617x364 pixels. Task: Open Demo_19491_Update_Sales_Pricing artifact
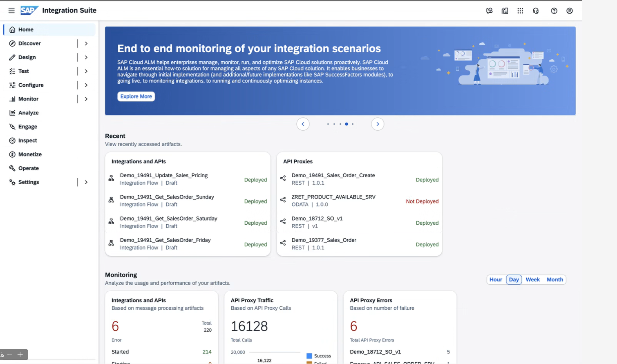coord(164,175)
